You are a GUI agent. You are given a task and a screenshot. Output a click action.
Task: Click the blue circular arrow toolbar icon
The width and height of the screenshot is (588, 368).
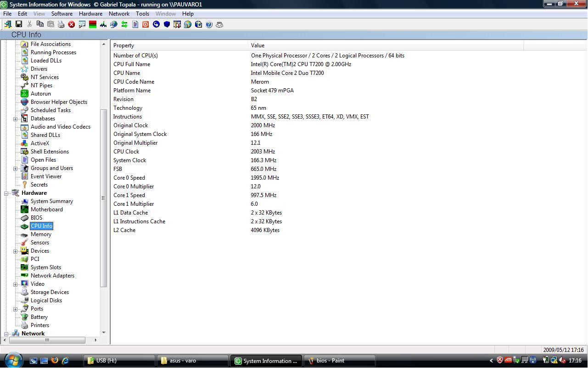coord(156,24)
